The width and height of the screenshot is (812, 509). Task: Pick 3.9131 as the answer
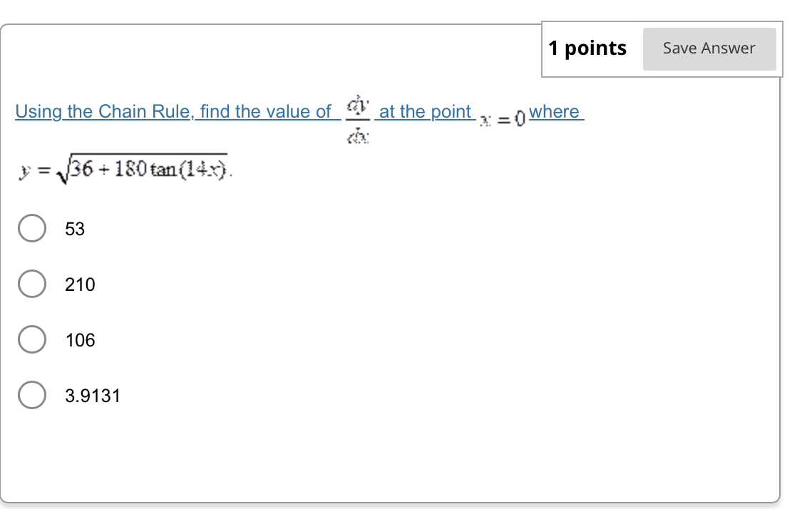(x=31, y=395)
